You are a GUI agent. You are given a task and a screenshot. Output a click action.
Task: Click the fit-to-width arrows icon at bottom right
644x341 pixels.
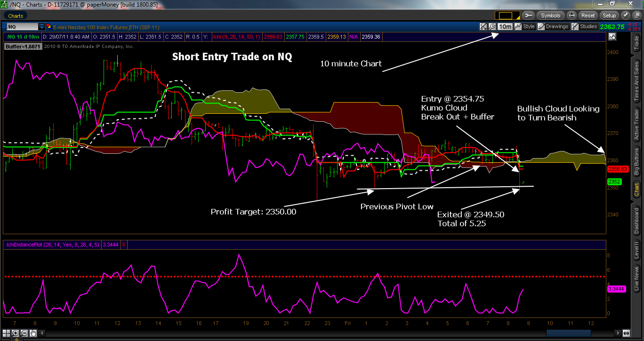626,333
